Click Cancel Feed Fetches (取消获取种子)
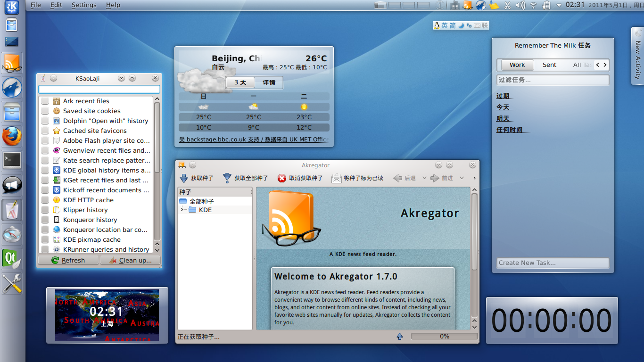The width and height of the screenshot is (644, 362). (x=300, y=178)
